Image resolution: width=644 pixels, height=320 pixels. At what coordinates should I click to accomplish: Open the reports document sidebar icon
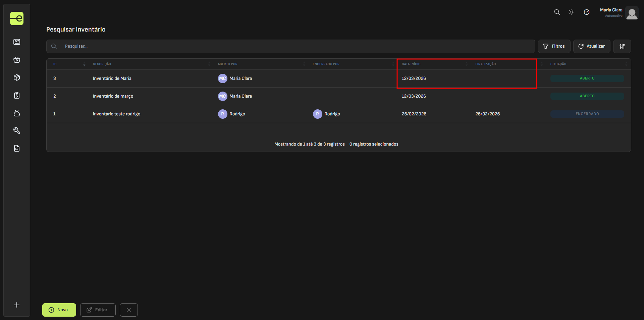coord(17,148)
